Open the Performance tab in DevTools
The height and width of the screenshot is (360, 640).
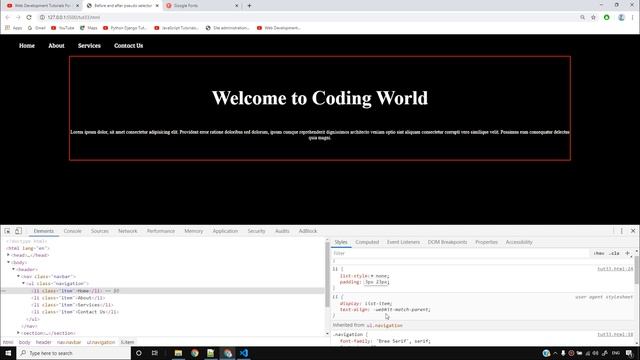[x=161, y=231]
